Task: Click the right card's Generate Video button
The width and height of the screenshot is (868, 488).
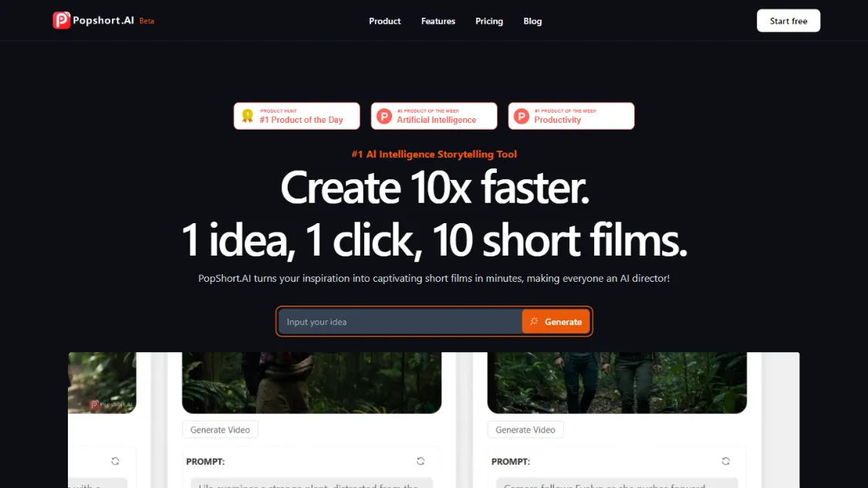Action: click(525, 430)
